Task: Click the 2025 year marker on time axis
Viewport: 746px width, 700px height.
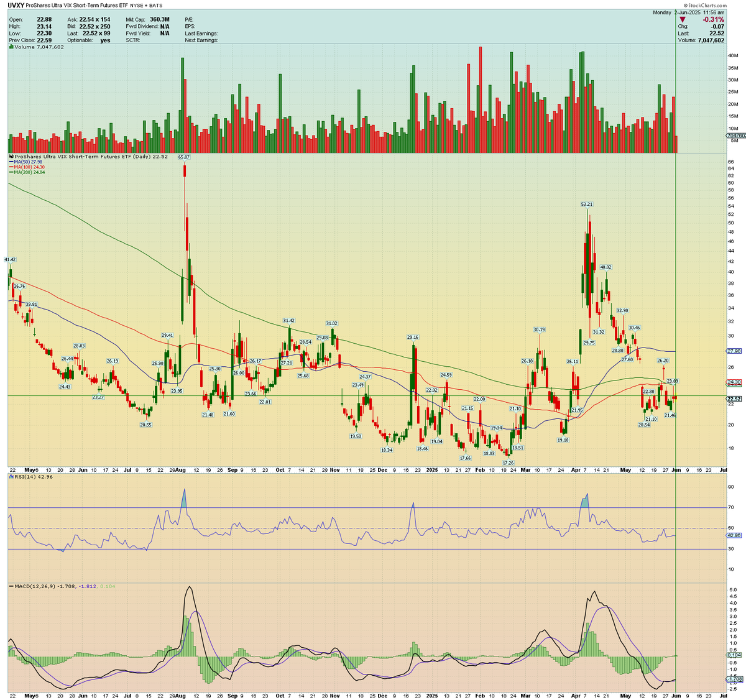Action: click(431, 470)
